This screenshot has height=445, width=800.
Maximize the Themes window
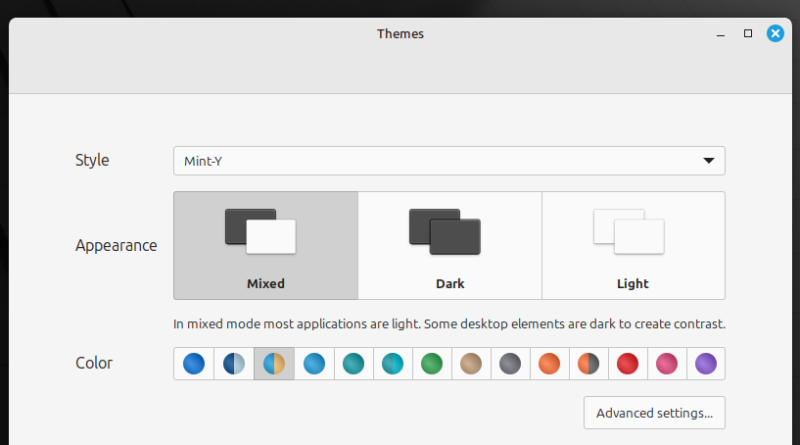click(748, 34)
